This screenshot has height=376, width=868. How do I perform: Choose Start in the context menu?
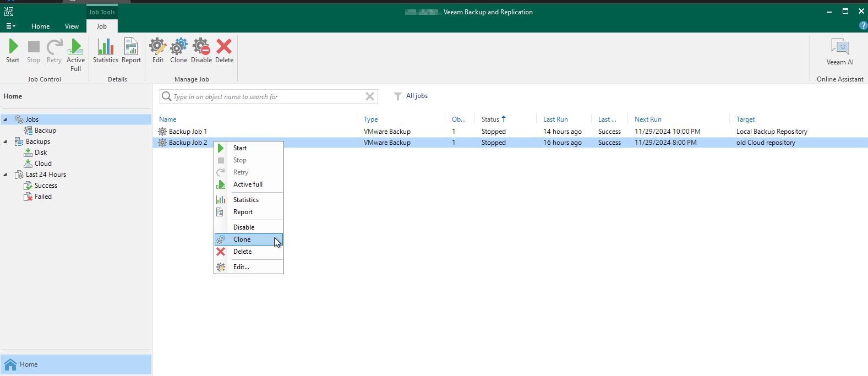click(x=249, y=148)
